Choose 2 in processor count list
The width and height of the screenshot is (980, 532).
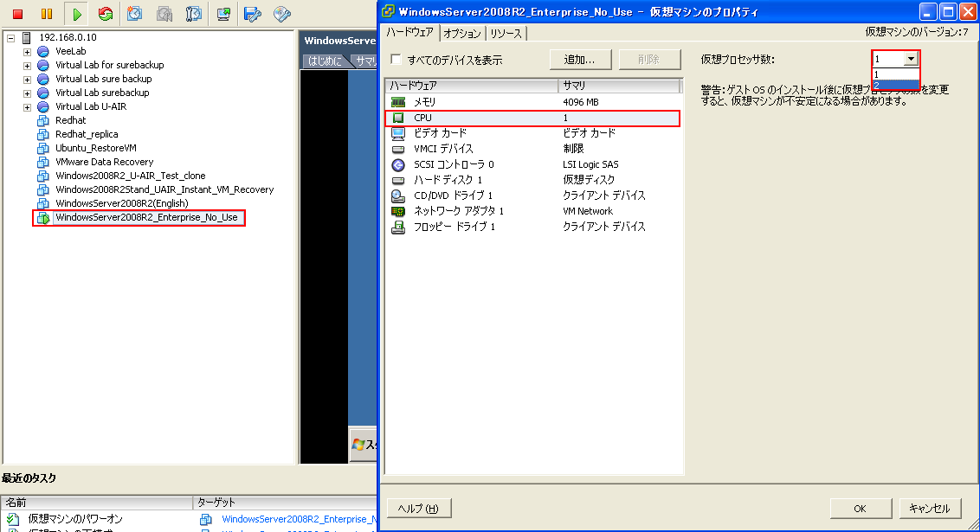click(x=896, y=85)
